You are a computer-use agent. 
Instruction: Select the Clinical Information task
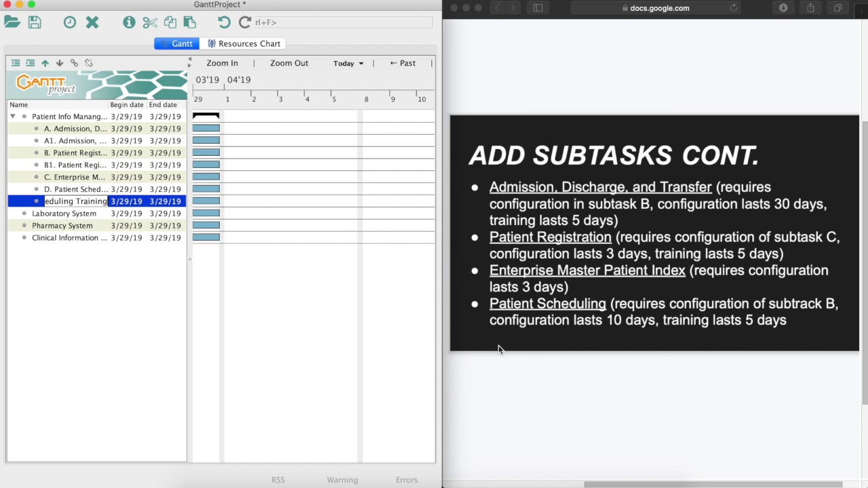(x=96, y=238)
